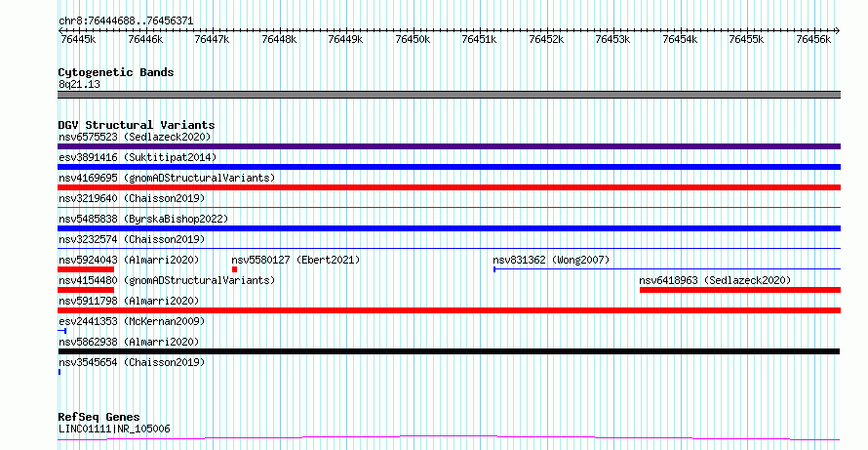Click the magenta LINC01111 gene line
Viewport: 868px width, 450px height.
pyautogui.click(x=449, y=438)
